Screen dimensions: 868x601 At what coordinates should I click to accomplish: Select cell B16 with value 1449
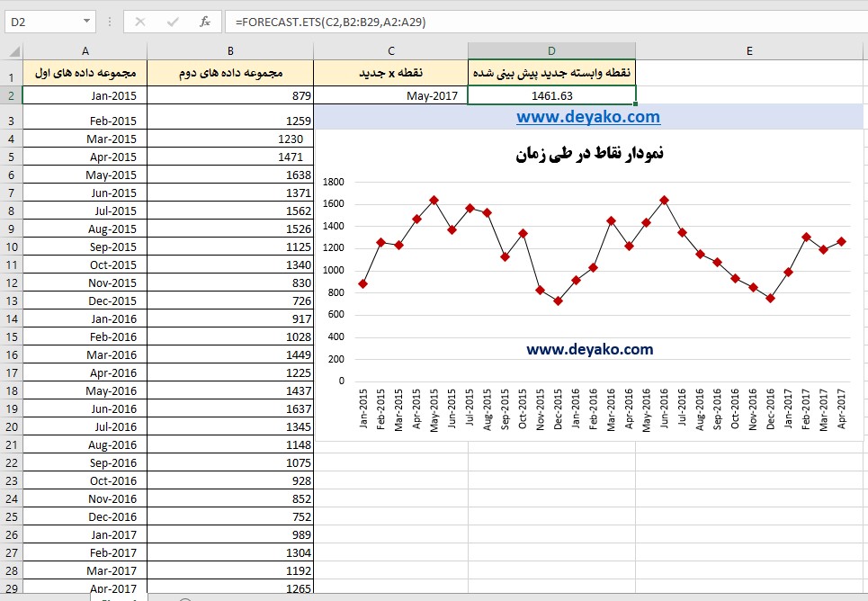coord(230,355)
